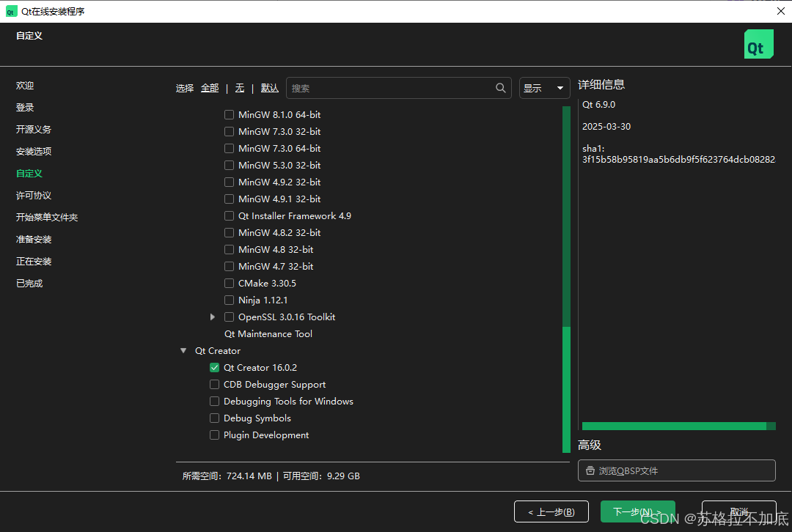Enable Debugging Tools for Windows checkbox
The height and width of the screenshot is (532, 792).
click(x=215, y=402)
